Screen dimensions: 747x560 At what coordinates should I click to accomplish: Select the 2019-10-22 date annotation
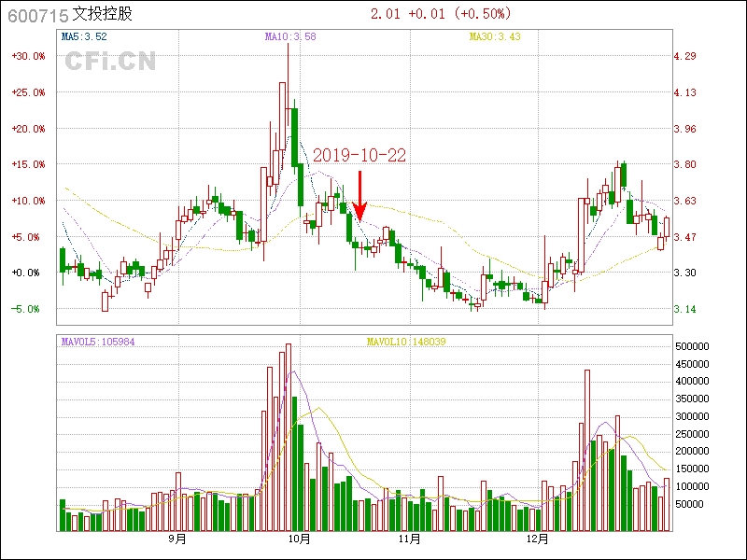pos(359,156)
